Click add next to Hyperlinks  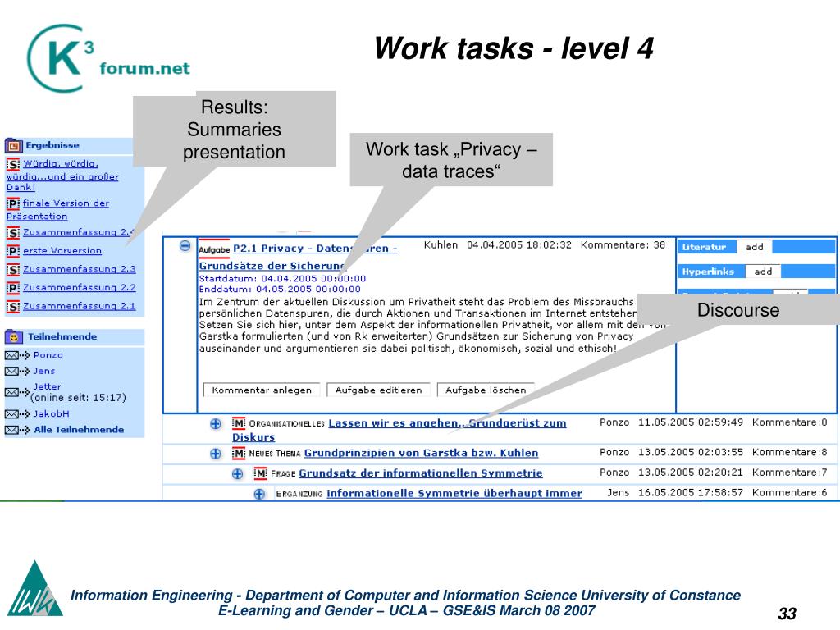(763, 272)
